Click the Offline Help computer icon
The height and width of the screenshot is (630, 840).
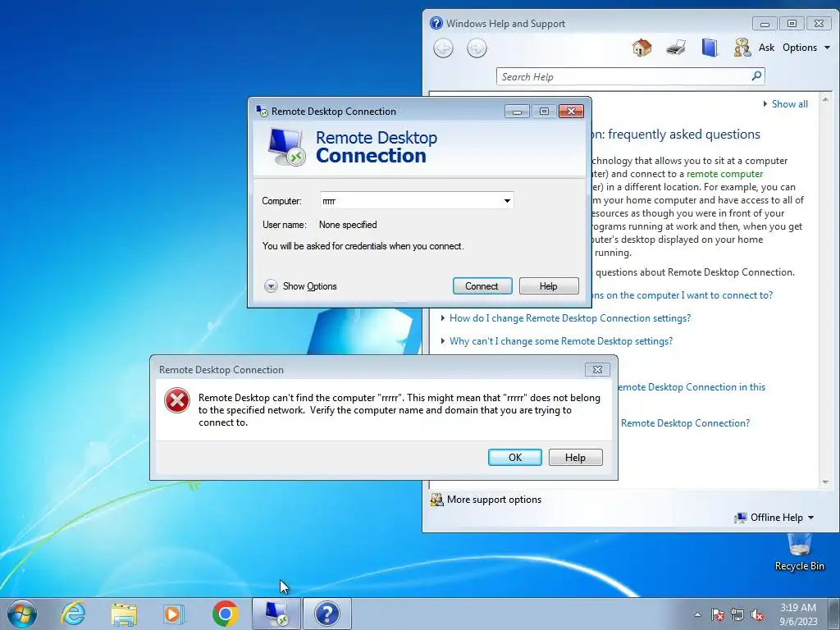741,518
